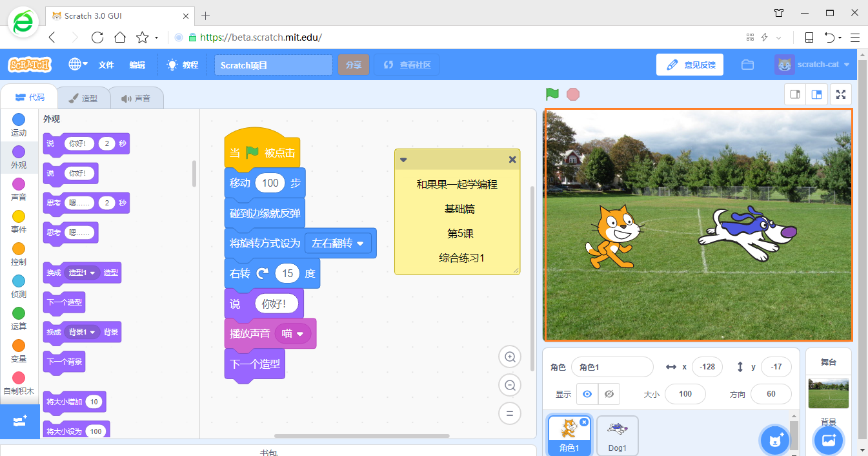868x456 pixels.
Task: Click browser home icon
Action: point(119,37)
